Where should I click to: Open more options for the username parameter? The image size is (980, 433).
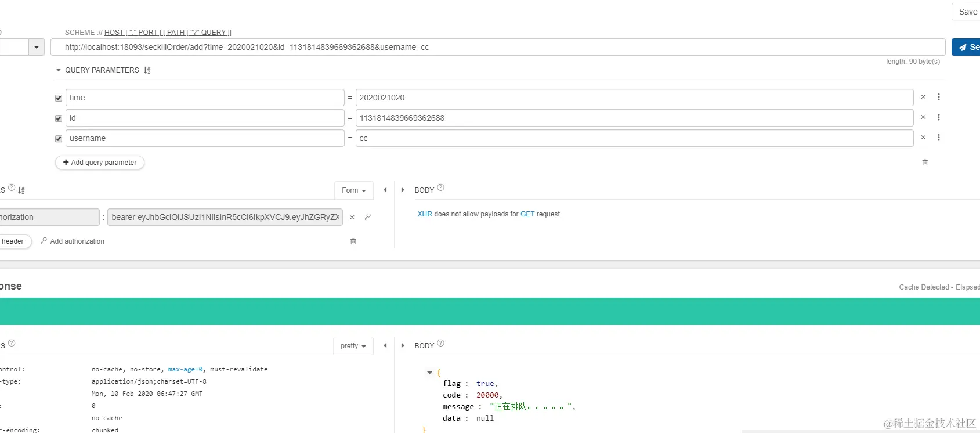point(939,138)
